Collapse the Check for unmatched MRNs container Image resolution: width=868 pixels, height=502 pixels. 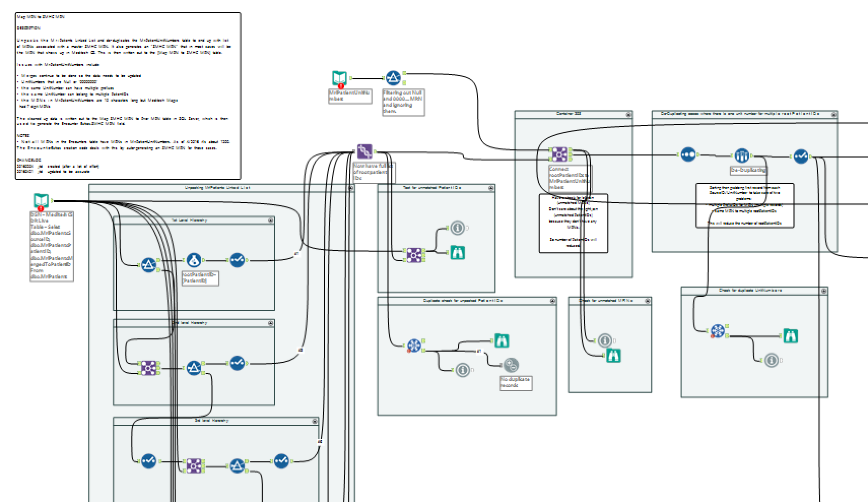647,301
